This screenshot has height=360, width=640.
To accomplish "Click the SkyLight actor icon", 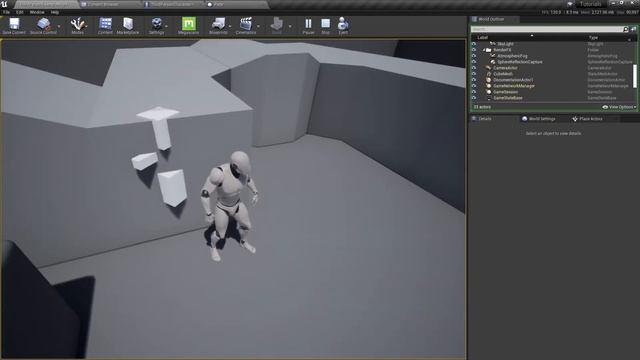I will [493, 44].
